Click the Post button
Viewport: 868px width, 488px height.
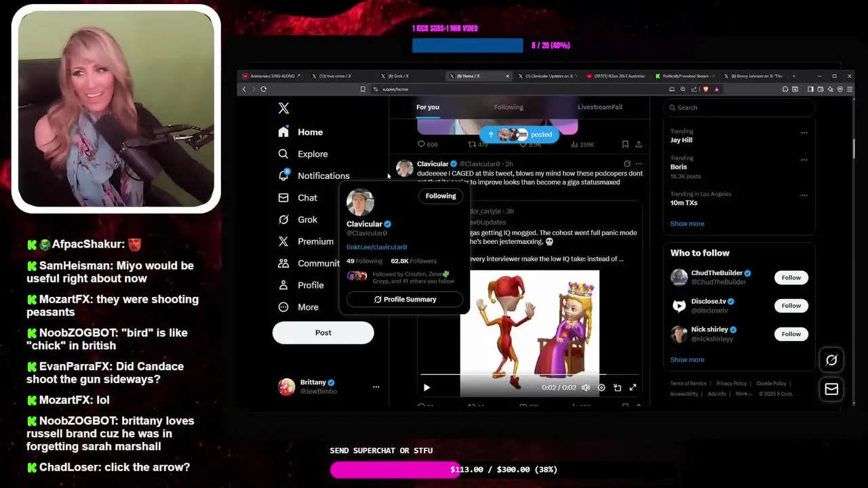tap(323, 333)
